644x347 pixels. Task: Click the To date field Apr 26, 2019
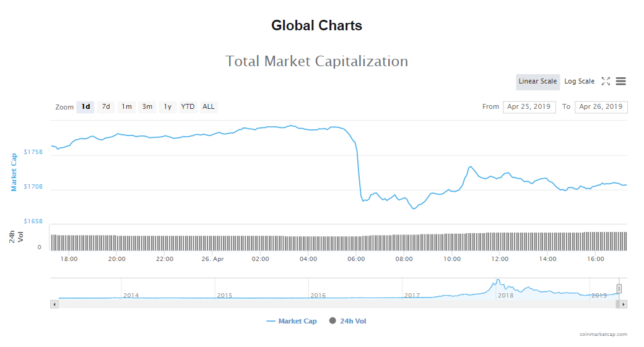(601, 107)
